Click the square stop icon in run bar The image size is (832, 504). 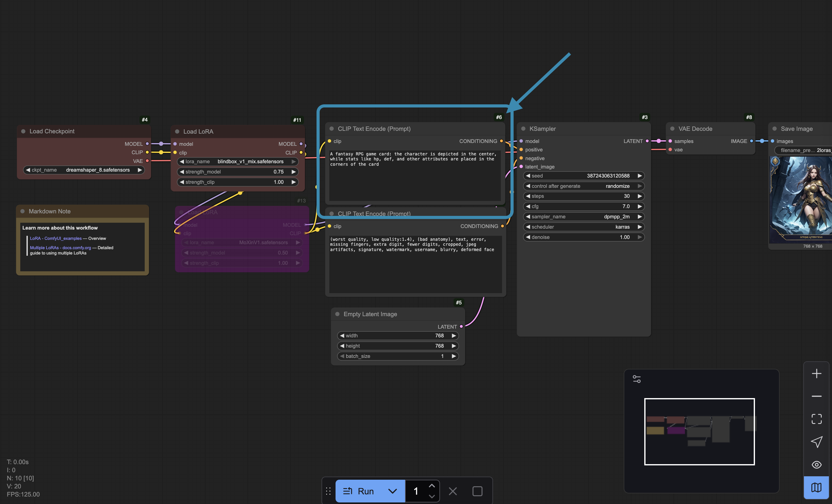coord(477,491)
